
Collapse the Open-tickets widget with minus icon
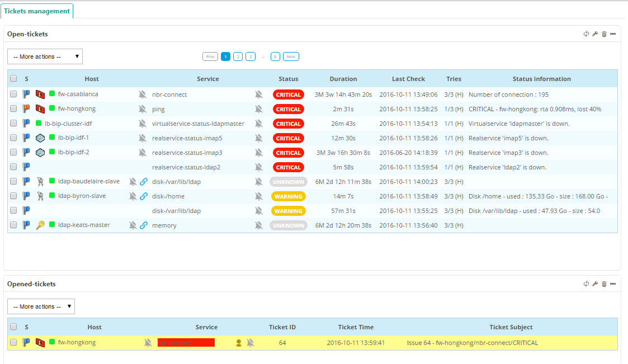point(613,34)
